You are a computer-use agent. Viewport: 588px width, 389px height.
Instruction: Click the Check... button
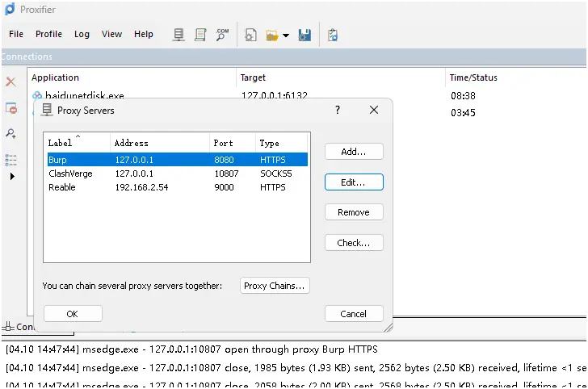click(354, 243)
